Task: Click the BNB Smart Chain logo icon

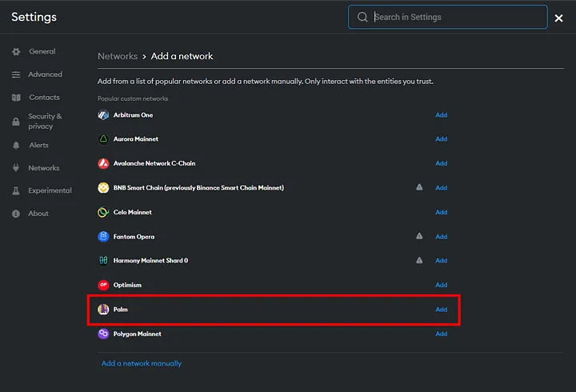Action: coord(103,188)
